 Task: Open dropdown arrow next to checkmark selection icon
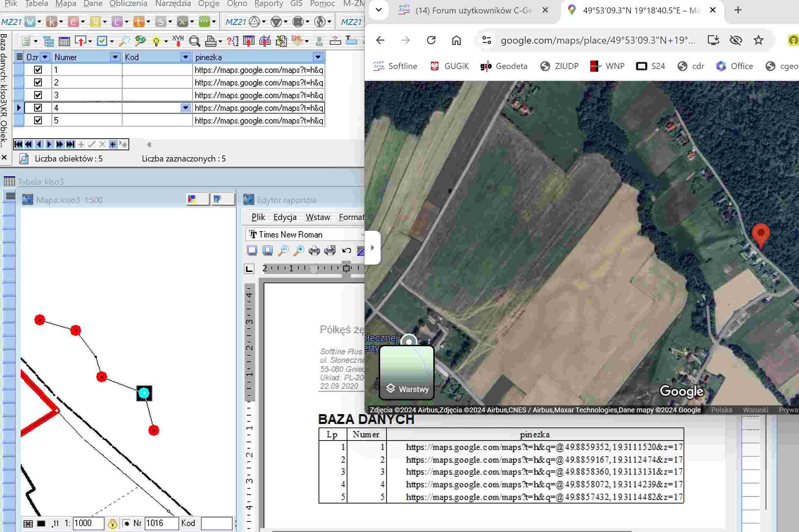coord(112,42)
